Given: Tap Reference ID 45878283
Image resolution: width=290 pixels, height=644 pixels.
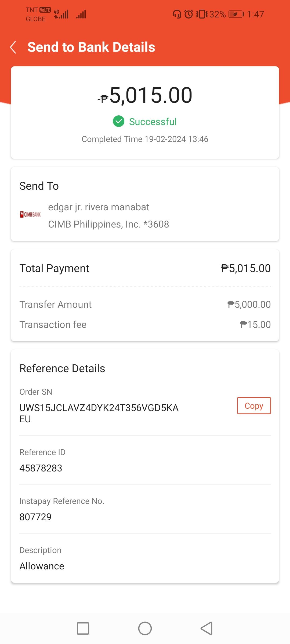Looking at the screenshot, I should (x=41, y=468).
